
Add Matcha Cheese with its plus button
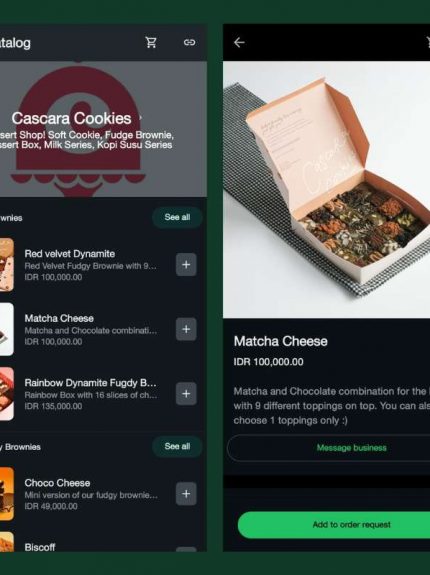pos(186,329)
